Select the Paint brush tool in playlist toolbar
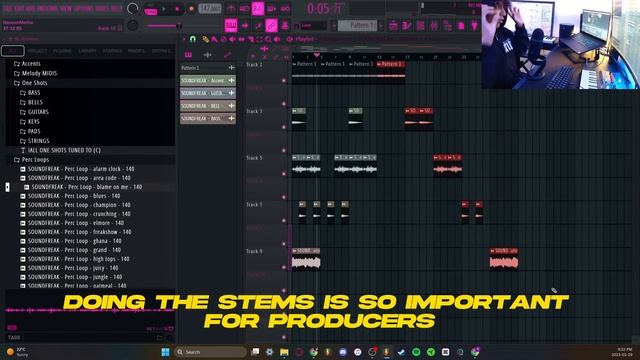 (214, 39)
